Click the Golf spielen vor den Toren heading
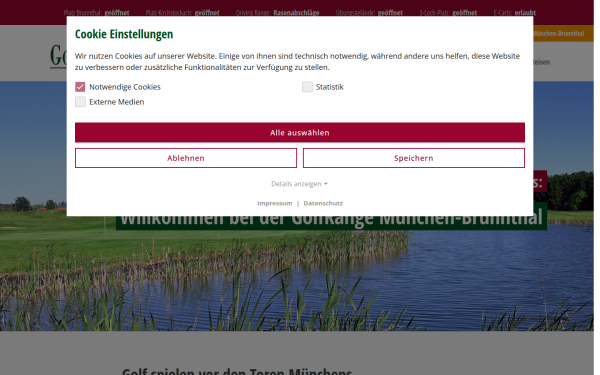The width and height of the screenshot is (600, 375). (237, 371)
